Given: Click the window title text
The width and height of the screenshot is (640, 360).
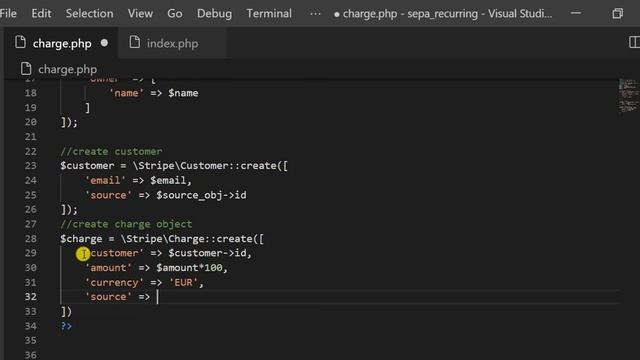Looking at the screenshot, I should pos(447,13).
